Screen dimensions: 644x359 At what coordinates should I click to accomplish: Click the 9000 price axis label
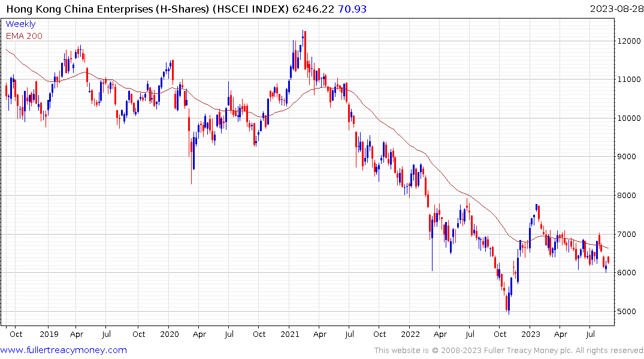coord(627,157)
